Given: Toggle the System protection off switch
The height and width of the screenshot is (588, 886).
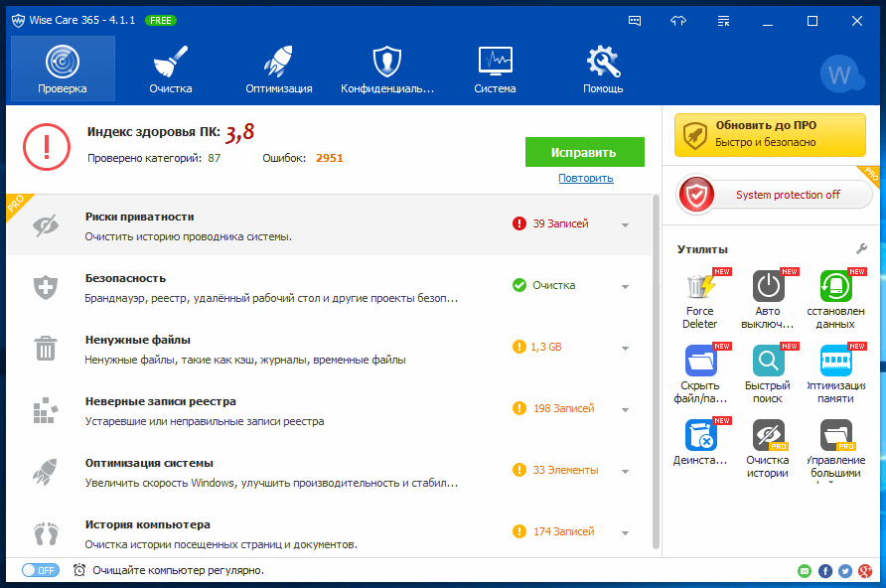Looking at the screenshot, I should point(775,195).
